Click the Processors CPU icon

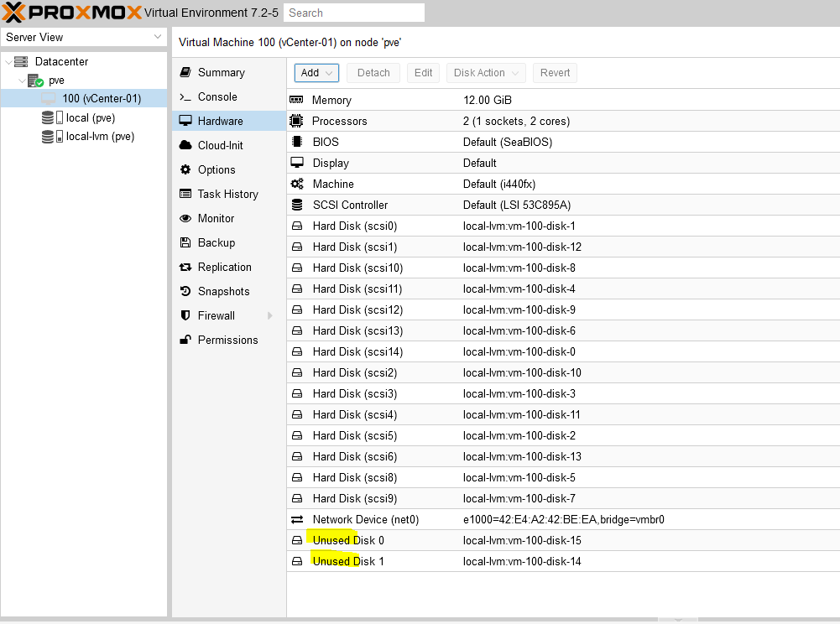(x=296, y=121)
